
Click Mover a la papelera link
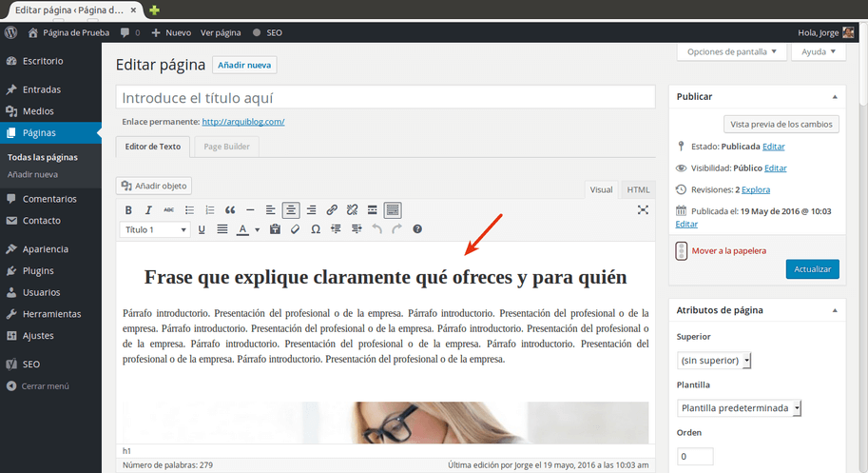pyautogui.click(x=728, y=251)
